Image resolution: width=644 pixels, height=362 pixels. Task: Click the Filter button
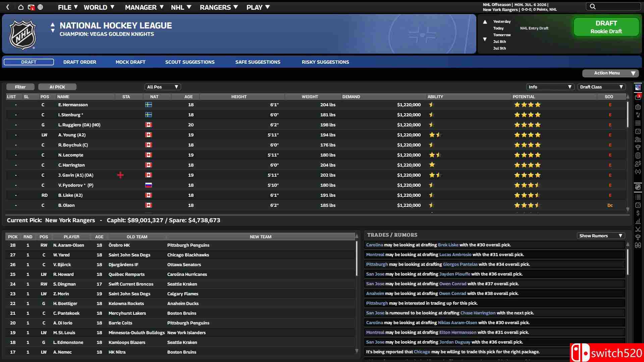20,87
